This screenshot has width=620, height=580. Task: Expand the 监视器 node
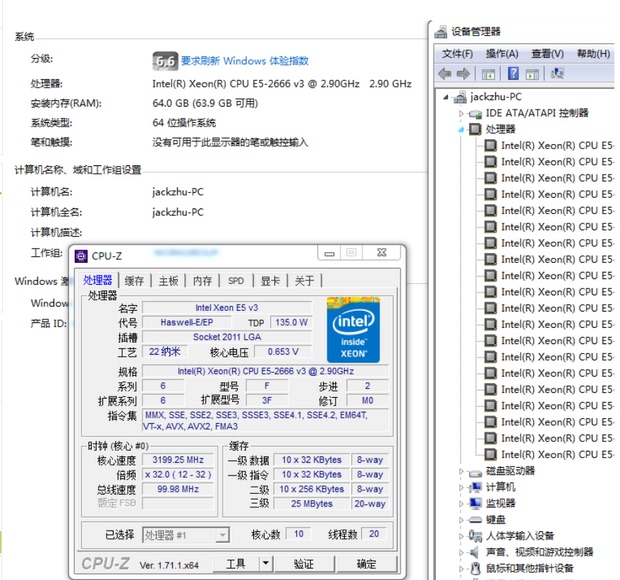click(461, 504)
